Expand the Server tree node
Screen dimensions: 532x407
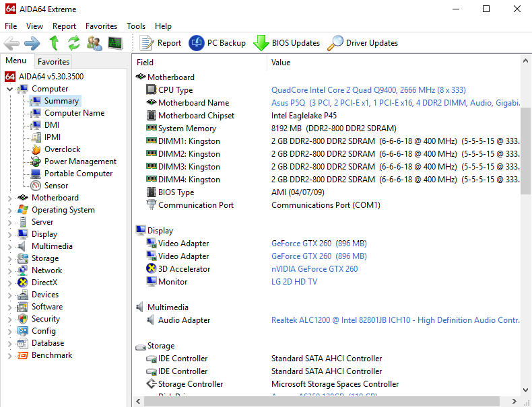[10, 223]
